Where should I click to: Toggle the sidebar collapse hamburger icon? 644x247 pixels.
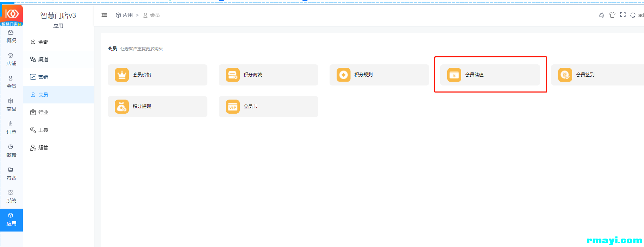[104, 15]
